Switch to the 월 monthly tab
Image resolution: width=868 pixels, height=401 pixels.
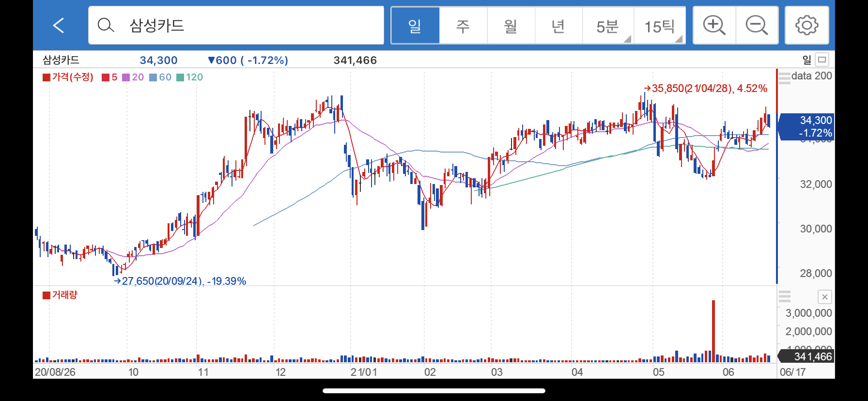click(511, 26)
